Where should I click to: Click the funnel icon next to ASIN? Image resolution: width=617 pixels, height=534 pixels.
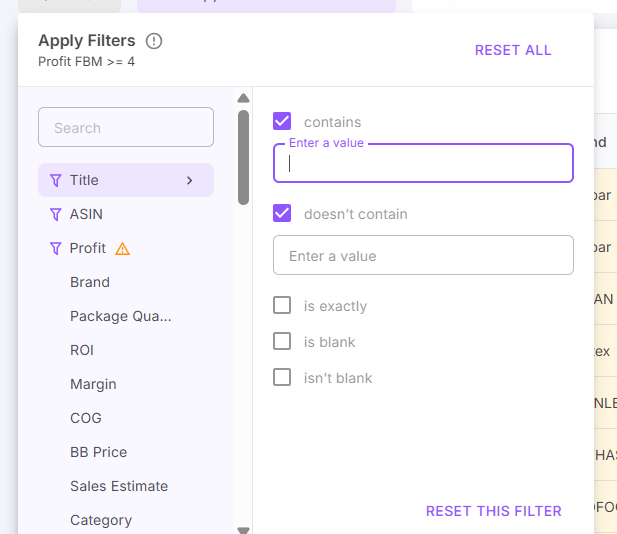56,214
